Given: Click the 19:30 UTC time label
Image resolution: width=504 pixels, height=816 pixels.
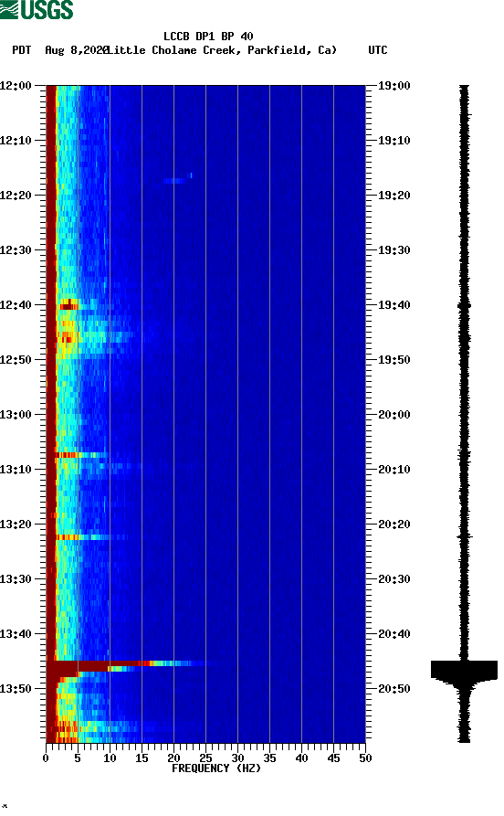Looking at the screenshot, I should 394,250.
